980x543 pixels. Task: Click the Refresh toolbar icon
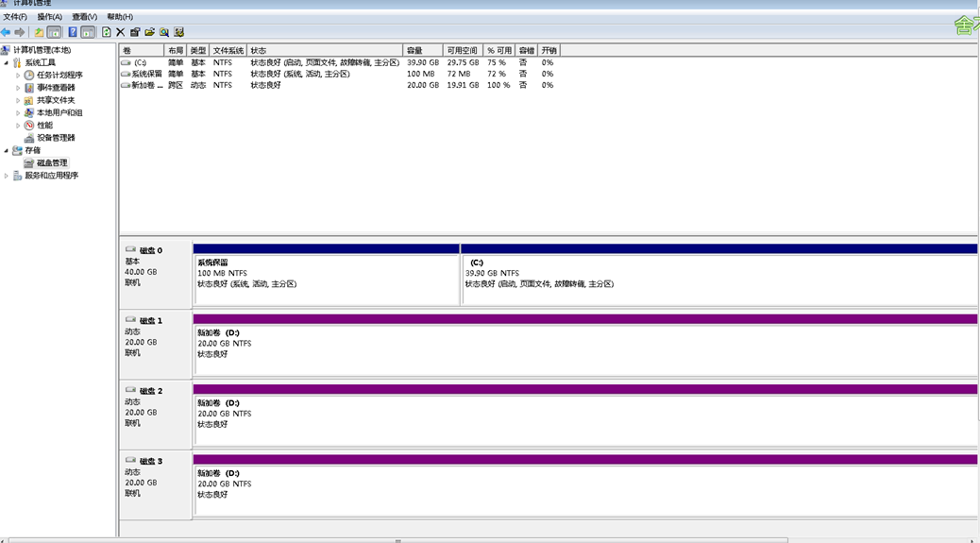tap(107, 32)
